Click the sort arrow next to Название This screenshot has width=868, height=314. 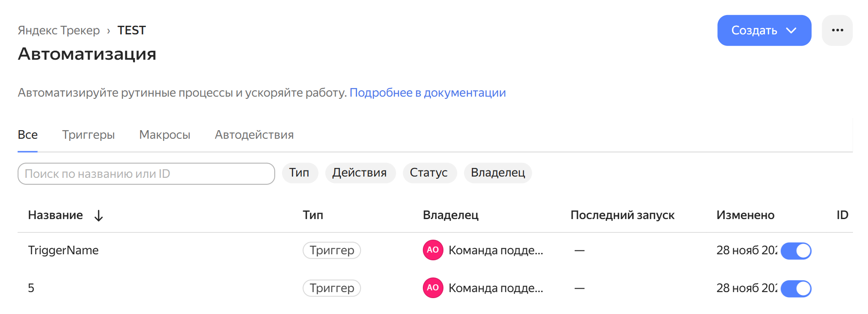coord(99,216)
